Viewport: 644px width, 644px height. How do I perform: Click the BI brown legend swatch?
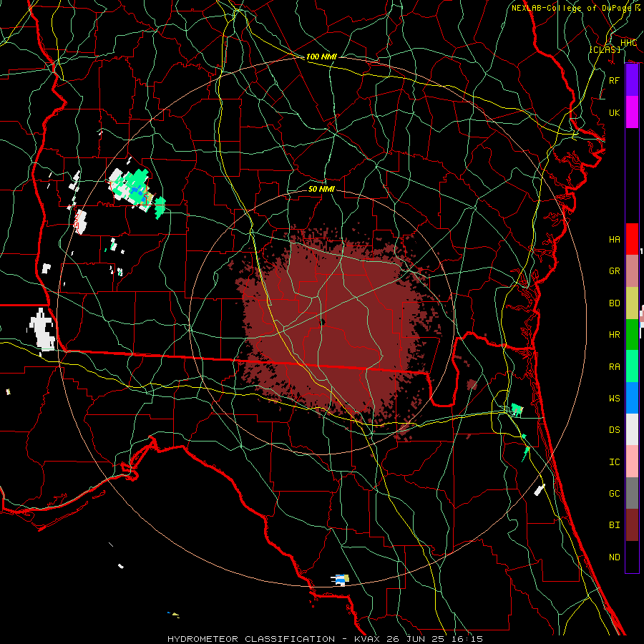(x=632, y=525)
